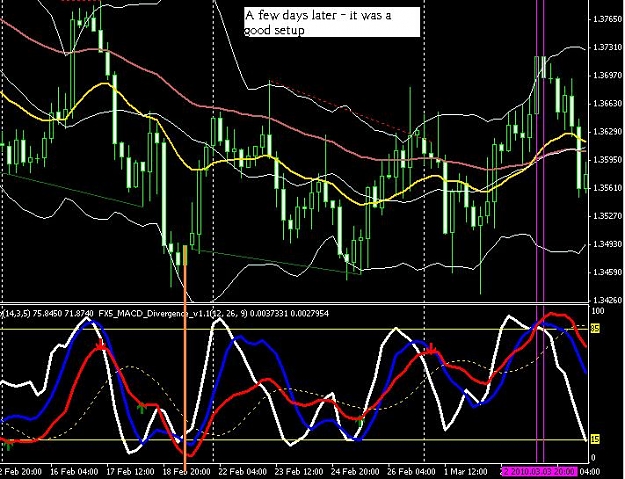This screenshot has height=479, width=625.
Task: Click the price label 1.34590
Action: [607, 272]
